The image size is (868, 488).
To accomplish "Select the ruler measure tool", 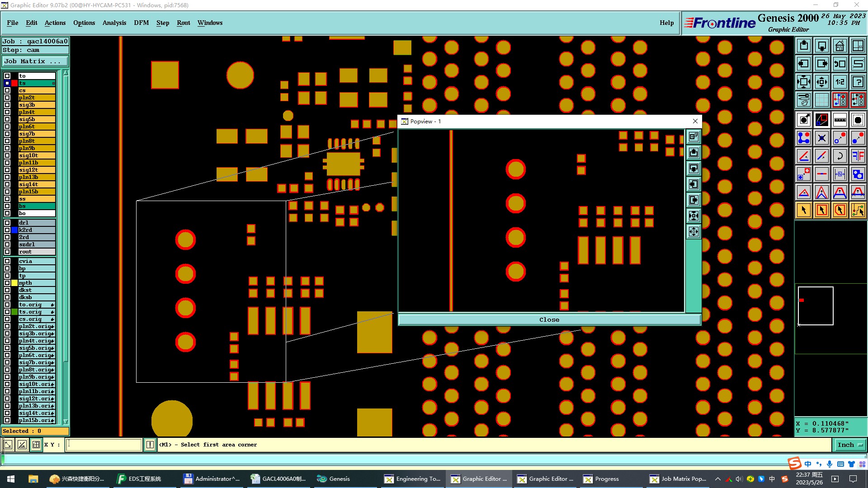I will (x=840, y=120).
